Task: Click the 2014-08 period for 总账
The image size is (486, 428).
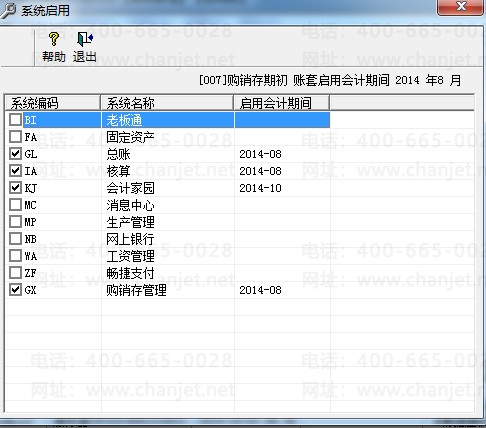Action: pos(260,154)
